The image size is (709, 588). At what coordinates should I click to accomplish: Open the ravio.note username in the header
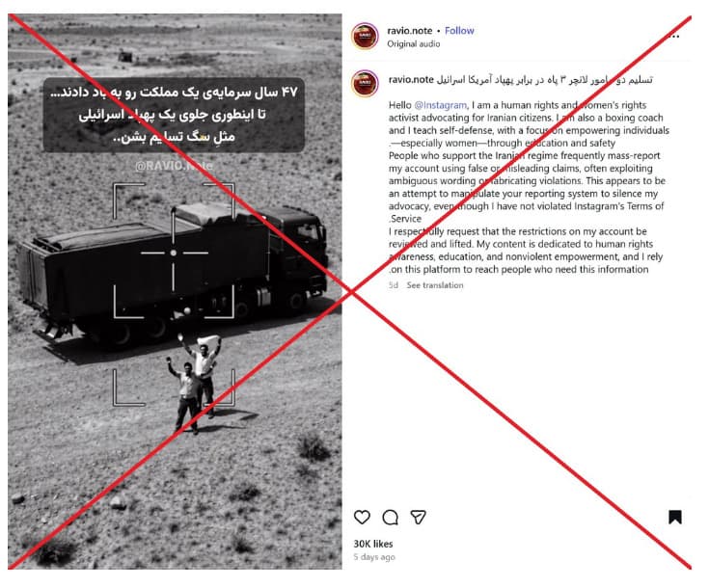410,31
